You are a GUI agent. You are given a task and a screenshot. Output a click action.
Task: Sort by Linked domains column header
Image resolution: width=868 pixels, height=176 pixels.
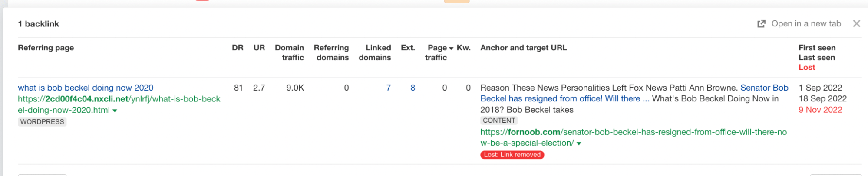tap(375, 52)
